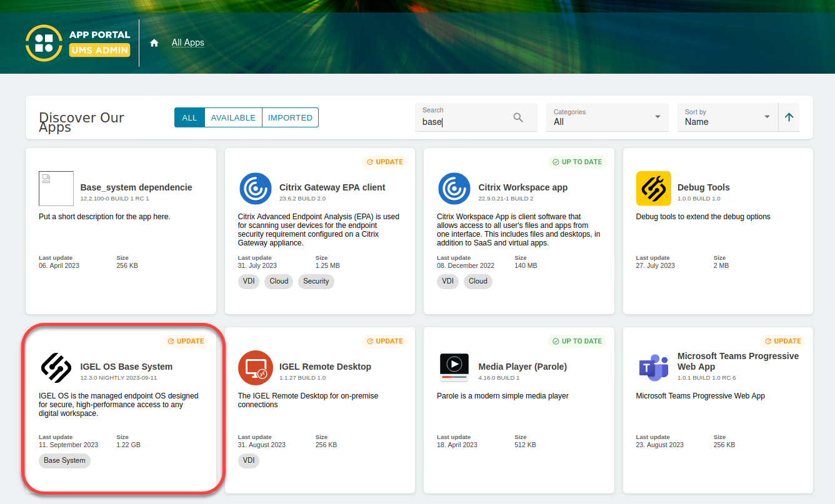
Task: Switch to the IMPORTED filter tab
Action: 289,117
